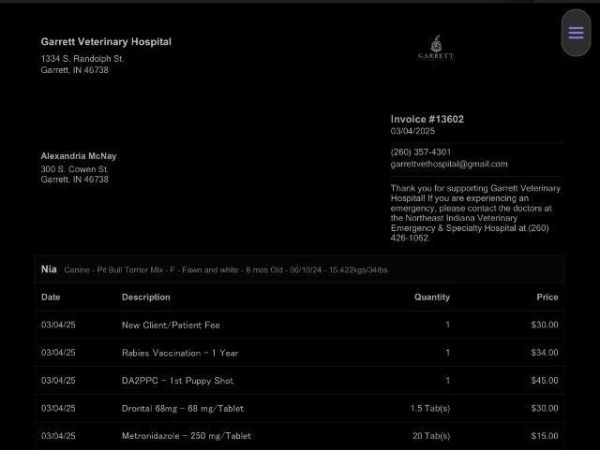Open the hamburger menu button
Image resolution: width=600 pixels, height=450 pixels.
pyautogui.click(x=575, y=33)
